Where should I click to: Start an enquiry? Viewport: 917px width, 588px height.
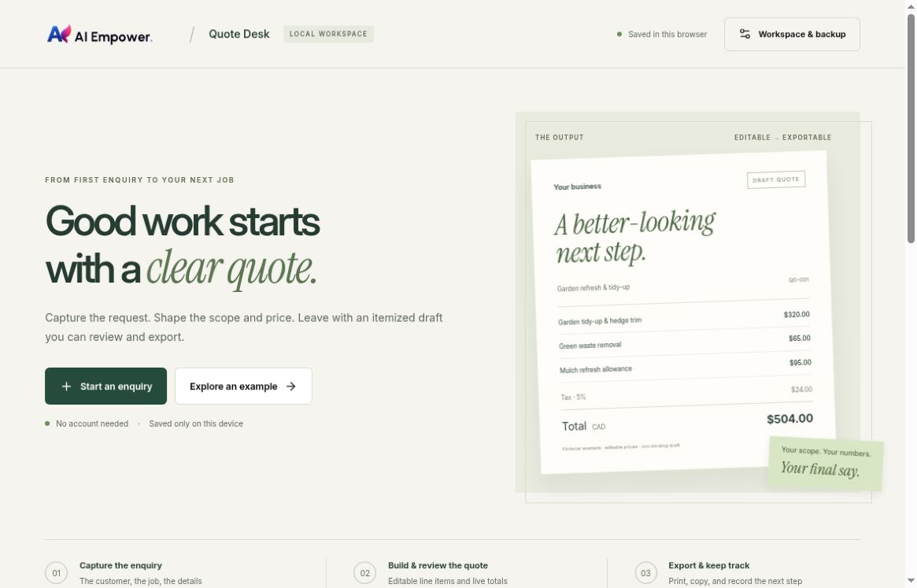point(105,386)
